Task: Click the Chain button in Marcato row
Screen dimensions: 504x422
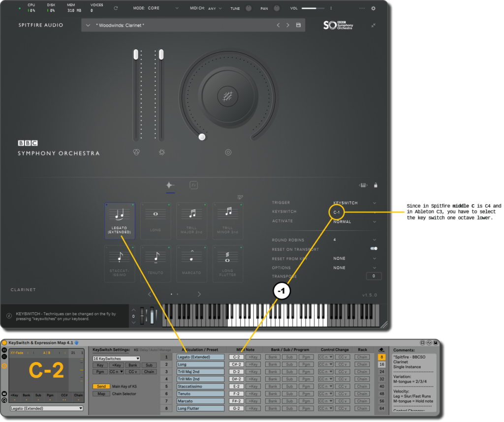Action: coord(362,401)
